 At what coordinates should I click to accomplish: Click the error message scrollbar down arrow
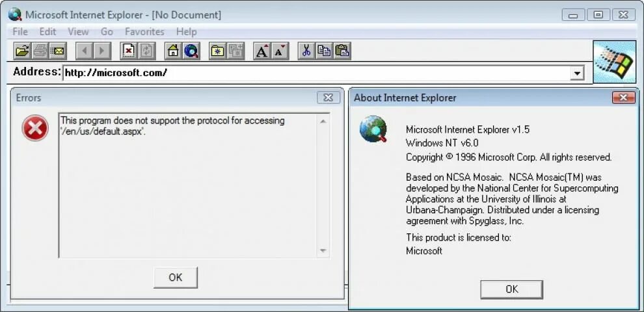pos(323,250)
